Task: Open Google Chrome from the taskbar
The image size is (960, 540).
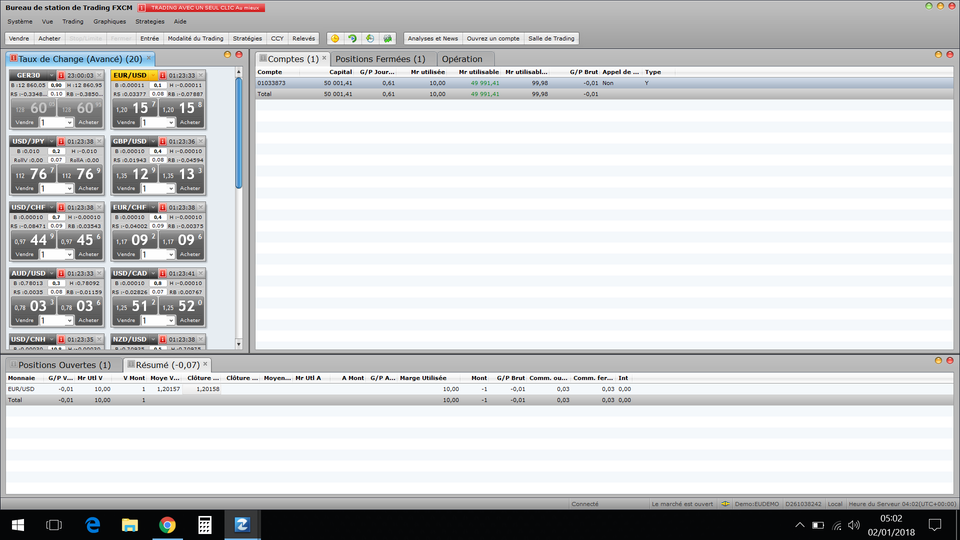Action: (x=167, y=525)
